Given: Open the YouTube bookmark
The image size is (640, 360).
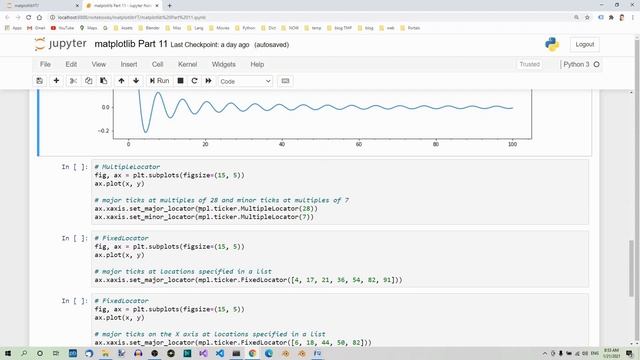Looking at the screenshot, I should click(x=62, y=28).
